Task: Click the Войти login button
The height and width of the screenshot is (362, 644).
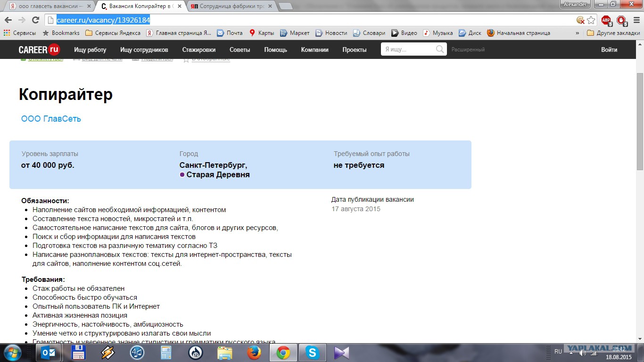Action: pos(609,49)
